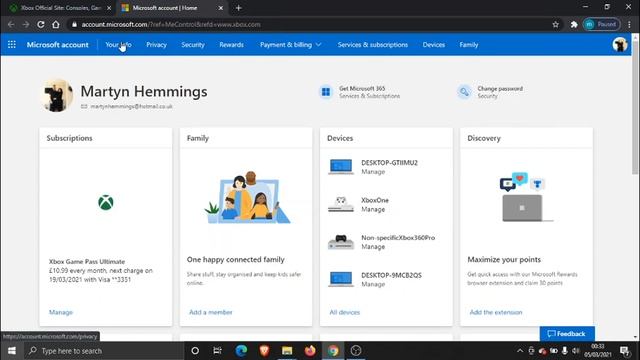The image size is (640, 360).
Task: Go to the browser home page
Action: click(x=56, y=24)
